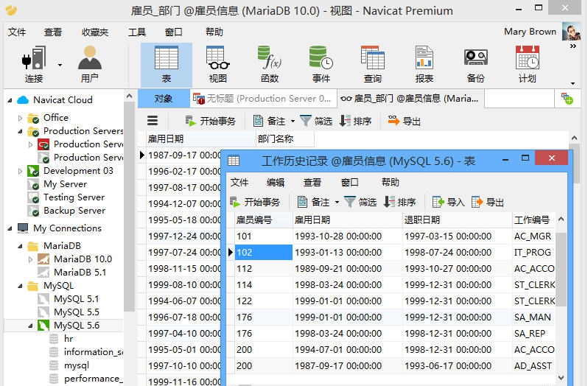
Task: Open the dropdown arrow next to 连接
Action: (60, 65)
